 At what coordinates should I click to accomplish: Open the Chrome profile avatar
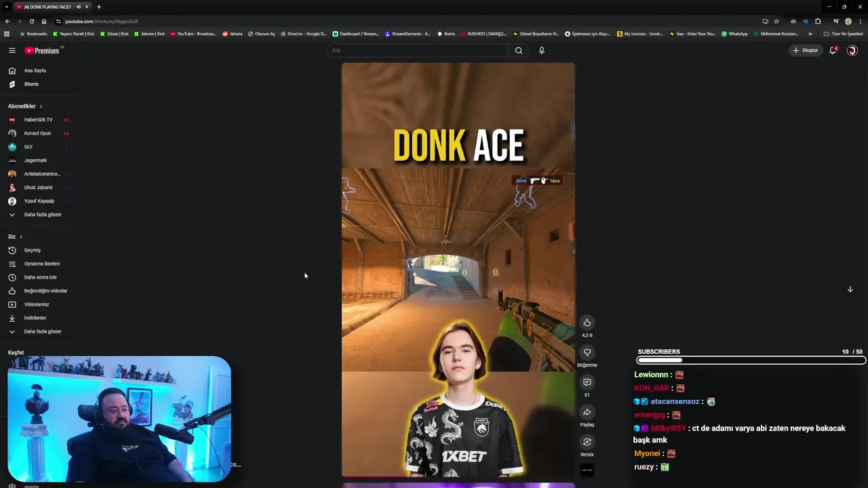[x=848, y=21]
